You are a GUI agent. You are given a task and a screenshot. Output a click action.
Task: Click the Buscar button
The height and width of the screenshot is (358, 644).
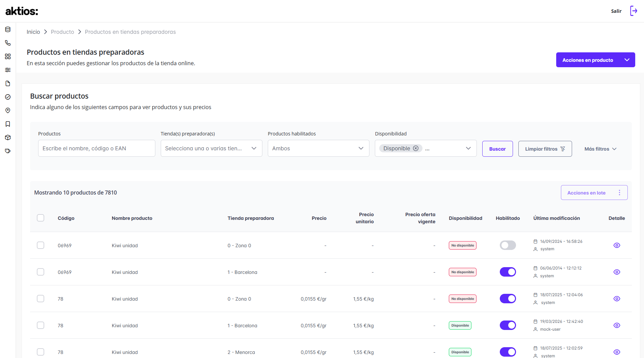tap(497, 149)
